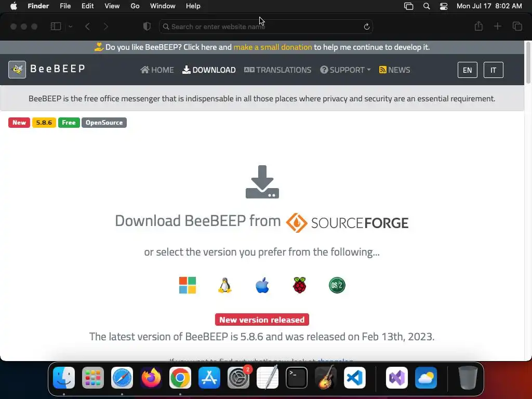The width and height of the screenshot is (532, 399).
Task: Show the tab overview icon
Action: tap(517, 26)
